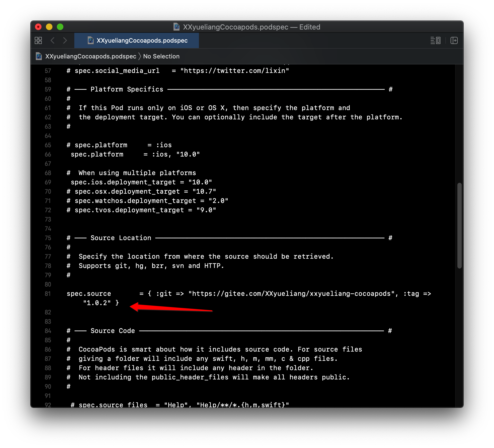Viewport: 494px width, 448px height.
Task: Click the file icon in the jump bar
Action: pyautogui.click(x=39, y=56)
